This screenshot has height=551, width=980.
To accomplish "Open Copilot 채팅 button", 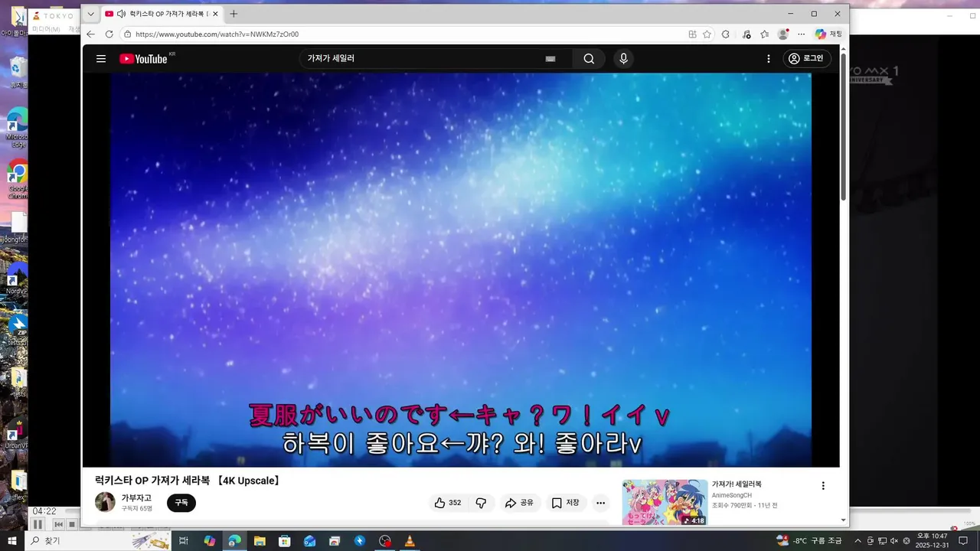I will pos(828,34).
